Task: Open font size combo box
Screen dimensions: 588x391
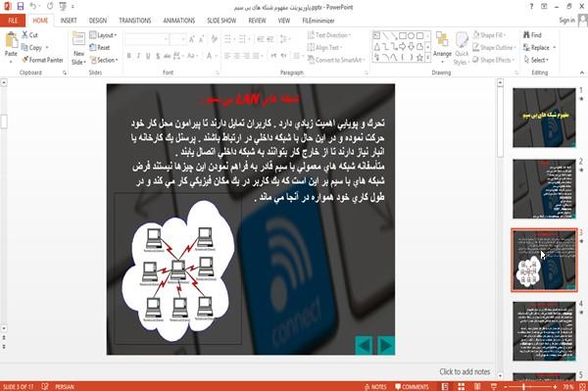Action: (x=177, y=39)
